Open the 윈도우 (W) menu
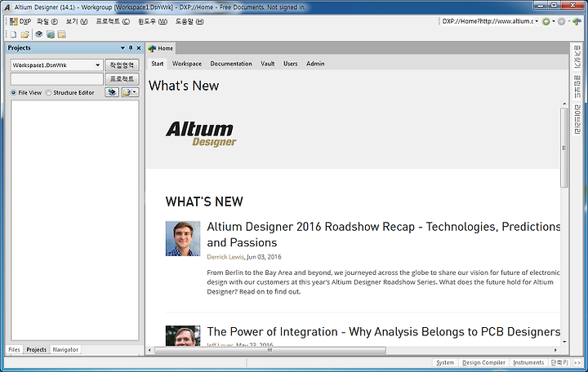This screenshot has width=588, height=372. click(x=152, y=21)
